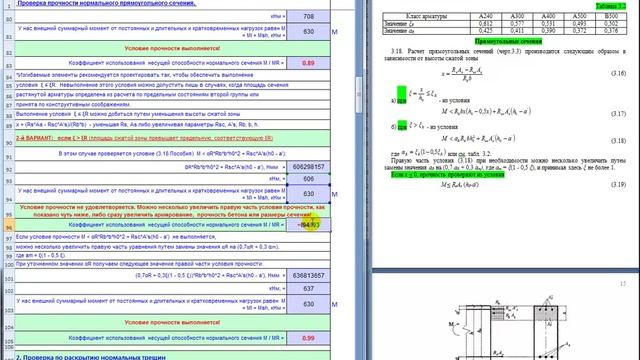Select row header 101
The image size is (640, 360).
9,277
